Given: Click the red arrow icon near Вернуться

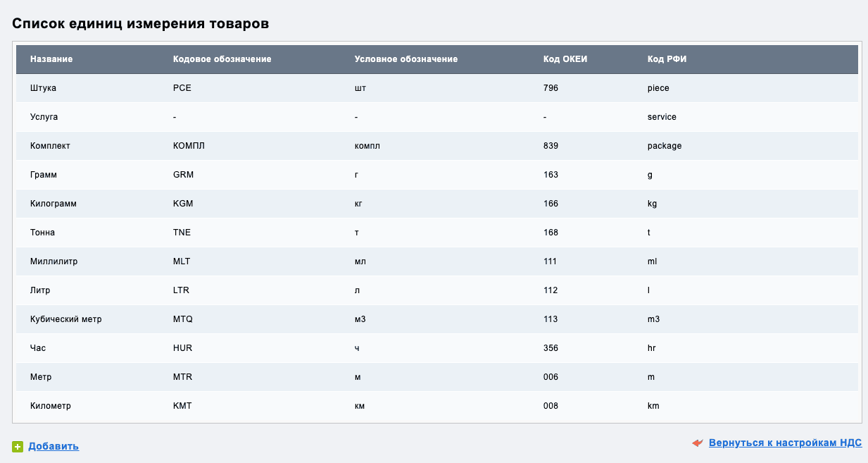Looking at the screenshot, I should tap(698, 443).
